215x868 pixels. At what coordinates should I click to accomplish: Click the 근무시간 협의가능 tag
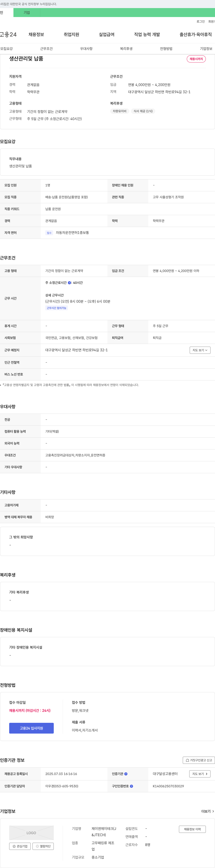tap(57, 308)
